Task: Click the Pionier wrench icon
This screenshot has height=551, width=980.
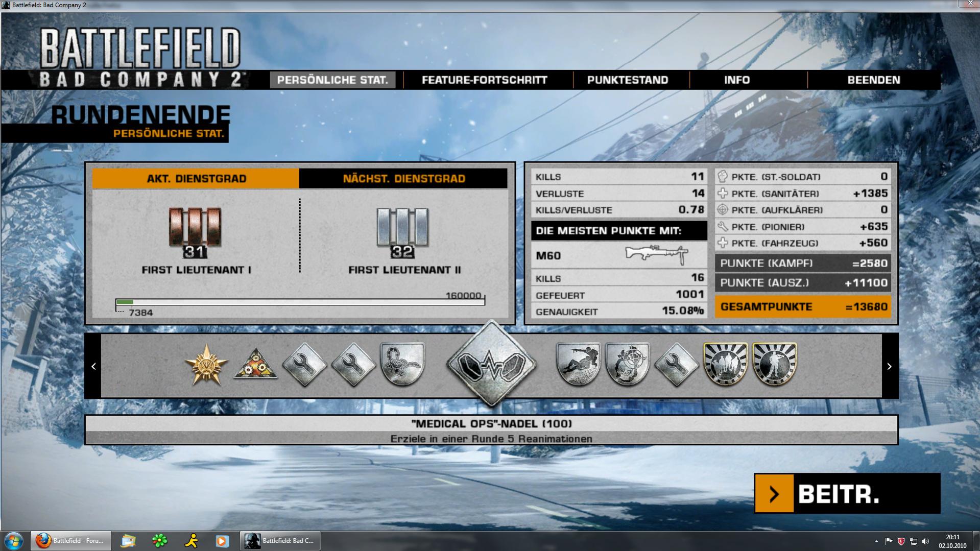Action: (723, 226)
